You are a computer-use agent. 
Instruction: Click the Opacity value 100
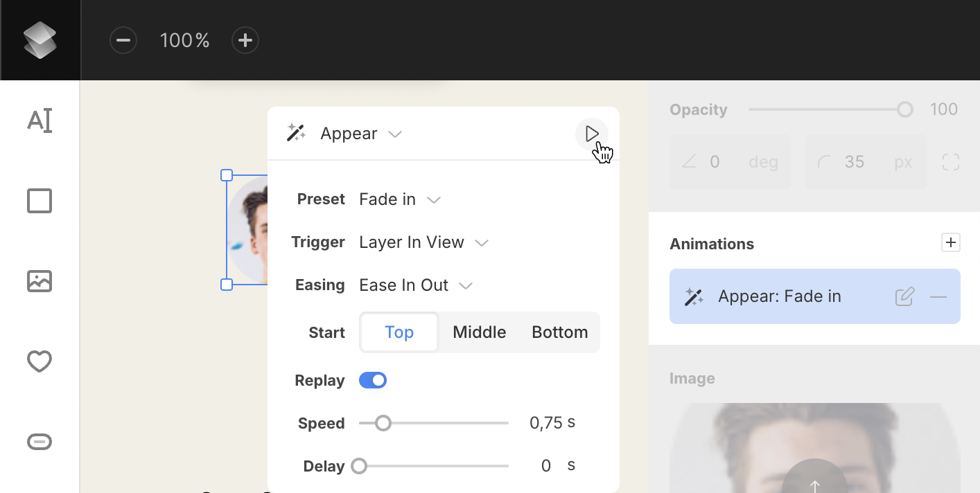[944, 109]
